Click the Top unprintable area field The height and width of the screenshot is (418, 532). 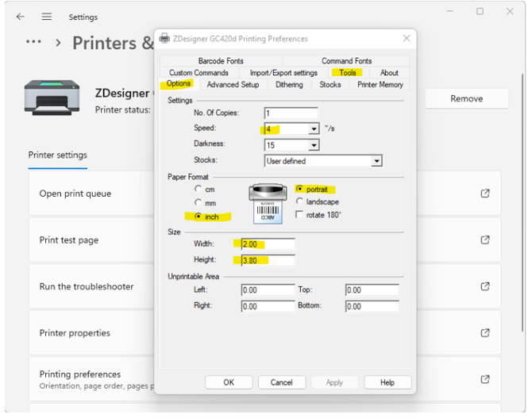tap(372, 290)
